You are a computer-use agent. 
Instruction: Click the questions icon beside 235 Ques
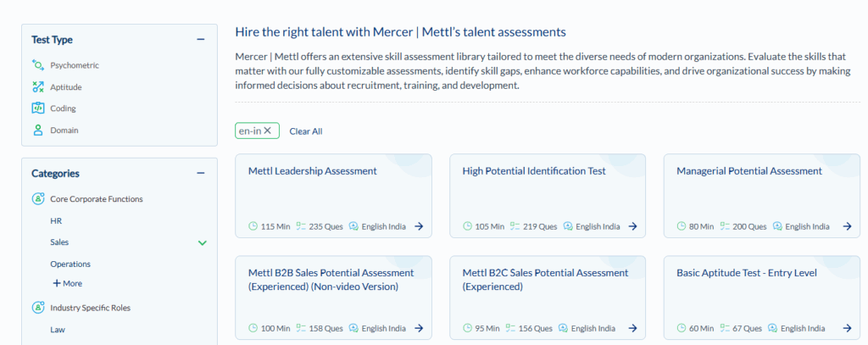301,226
